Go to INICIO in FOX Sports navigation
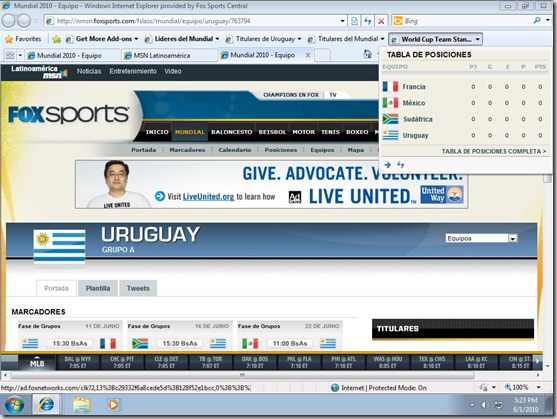This screenshot has height=419, width=557. (157, 132)
